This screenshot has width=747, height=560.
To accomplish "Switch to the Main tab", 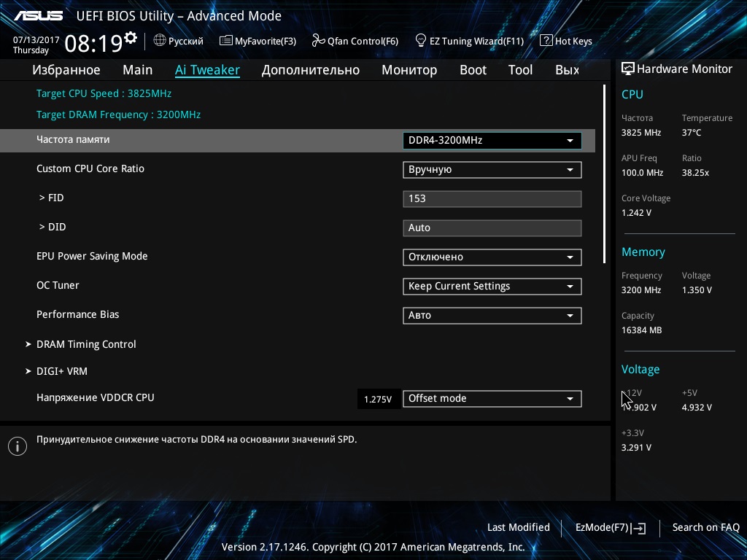I will point(138,70).
